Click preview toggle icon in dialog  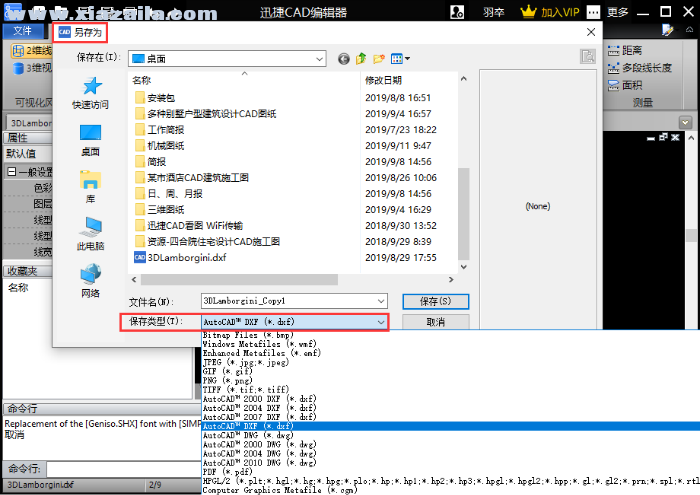click(588, 56)
